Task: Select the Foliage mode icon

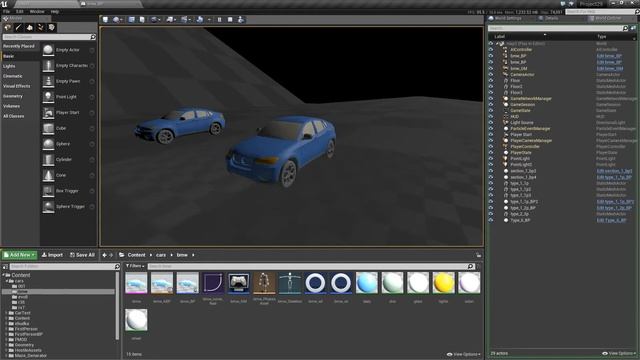Action: [40, 27]
